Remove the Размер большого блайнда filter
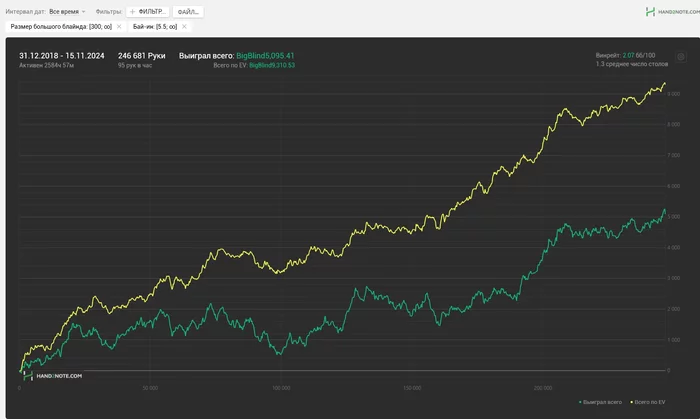Viewport: 700px width, 419px height. (x=119, y=26)
